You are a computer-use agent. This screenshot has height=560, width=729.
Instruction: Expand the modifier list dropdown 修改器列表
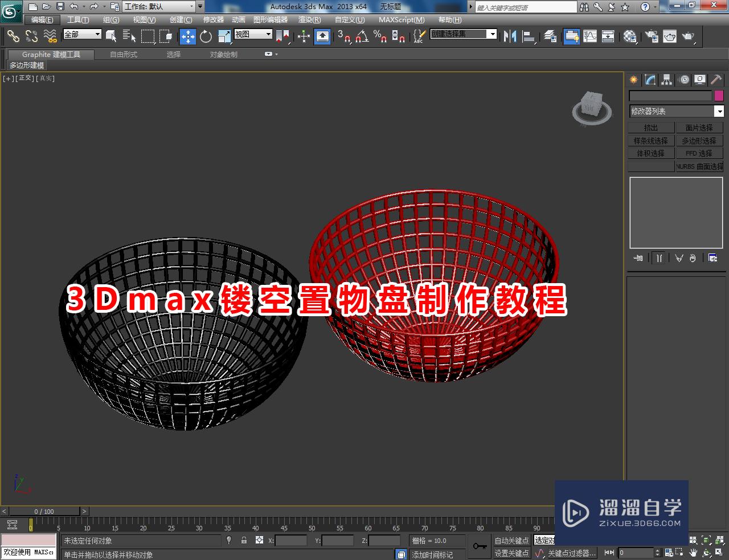pos(677,111)
